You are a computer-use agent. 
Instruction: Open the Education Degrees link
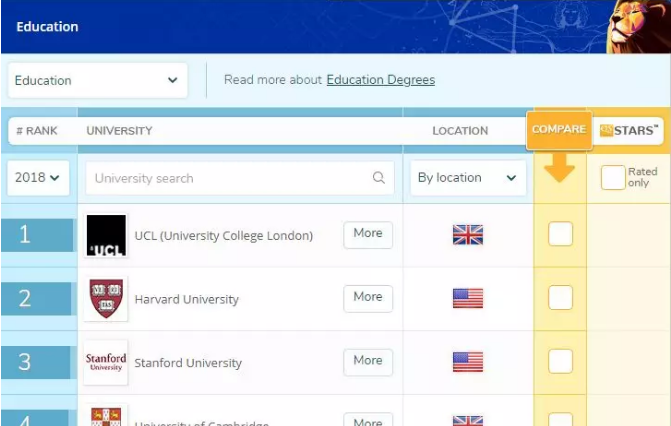381,80
